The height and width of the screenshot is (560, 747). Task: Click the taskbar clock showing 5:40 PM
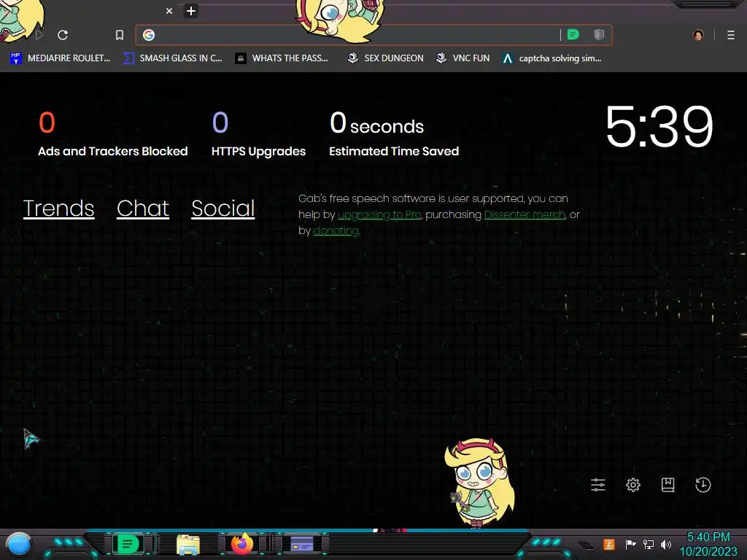point(708,544)
